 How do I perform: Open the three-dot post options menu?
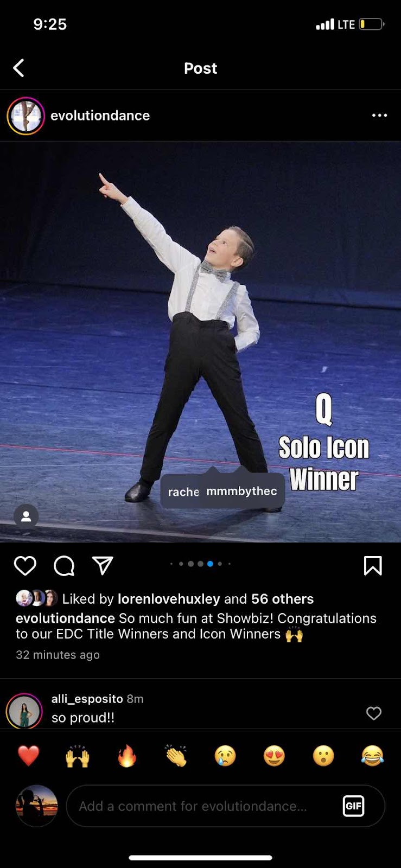[x=379, y=116]
